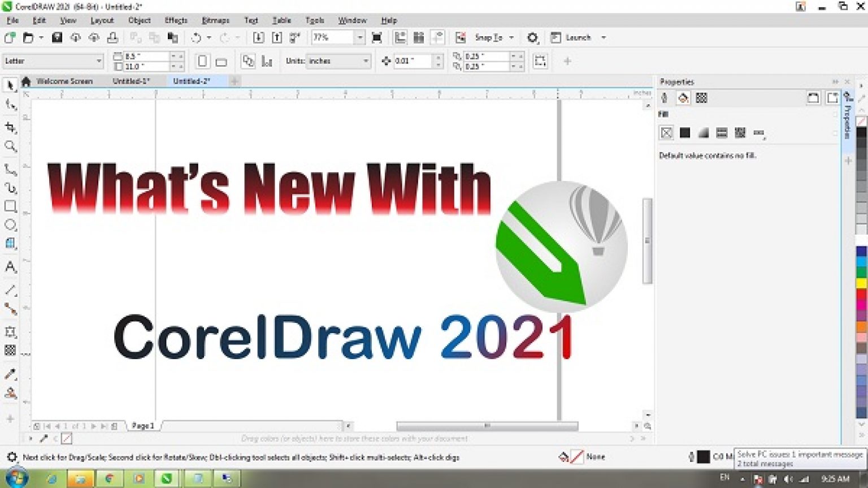Switch to the Untitled-1 document tab
Screen dimensions: 868x488
coord(131,81)
